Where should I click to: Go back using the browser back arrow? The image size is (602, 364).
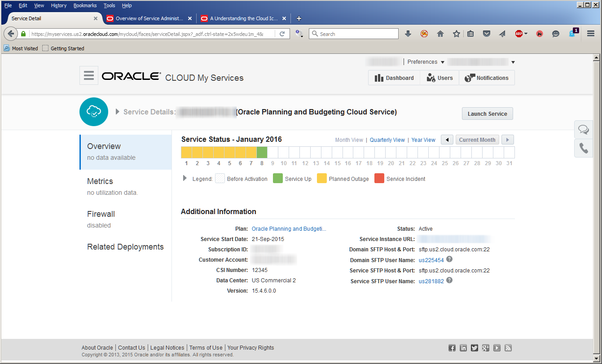tap(11, 34)
